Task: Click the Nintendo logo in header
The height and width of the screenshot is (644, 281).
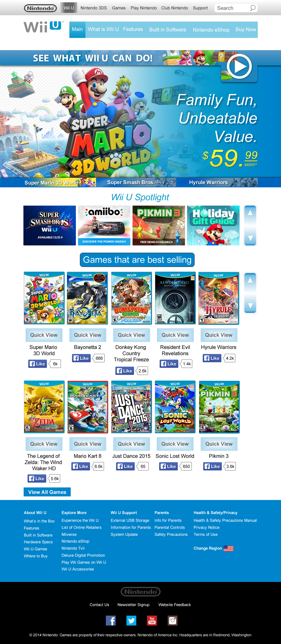Action: point(40,8)
